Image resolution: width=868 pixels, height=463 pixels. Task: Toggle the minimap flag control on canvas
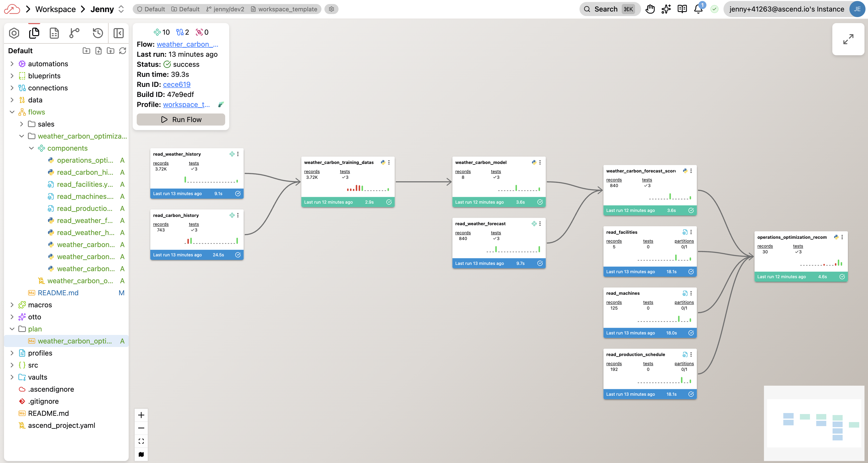coord(141,454)
